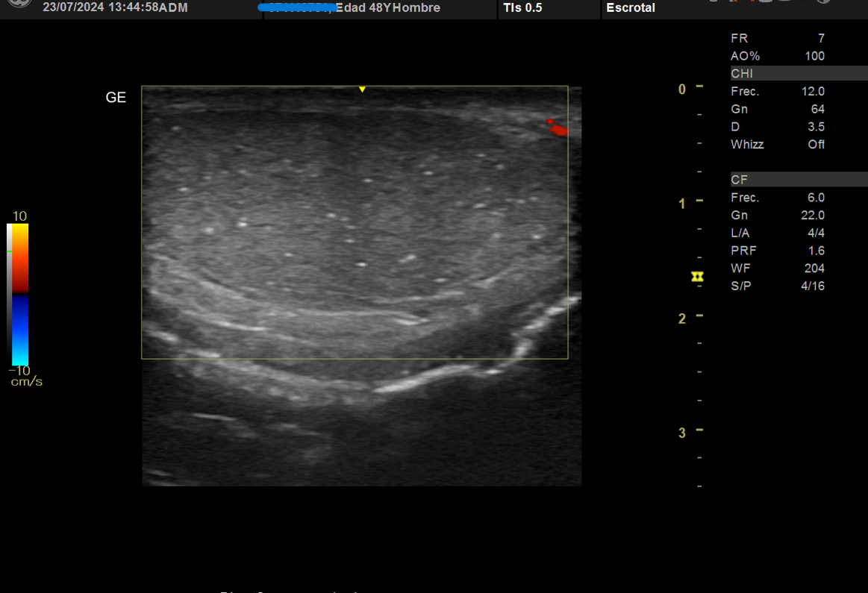Click the yellow probe orientation marker triangle
868x593 pixels.
click(x=362, y=90)
